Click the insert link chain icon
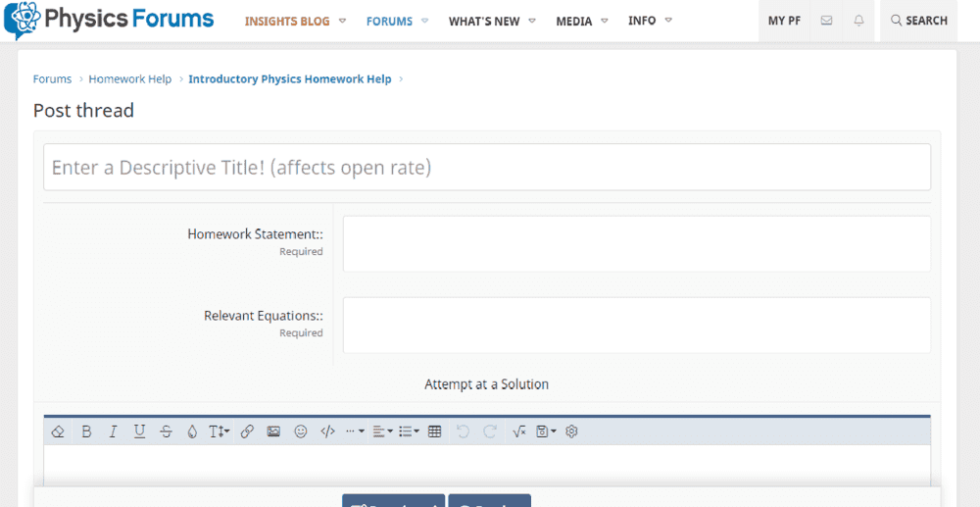The height and width of the screenshot is (507, 980). (247, 431)
